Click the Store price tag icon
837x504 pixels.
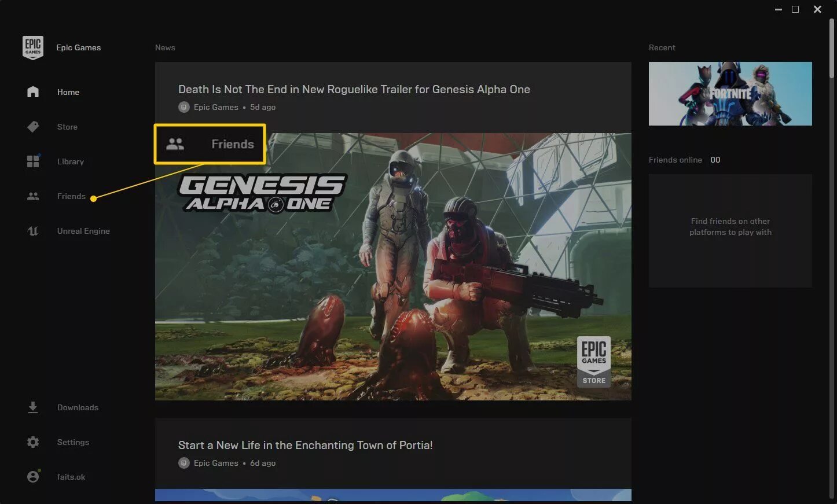pos(33,127)
